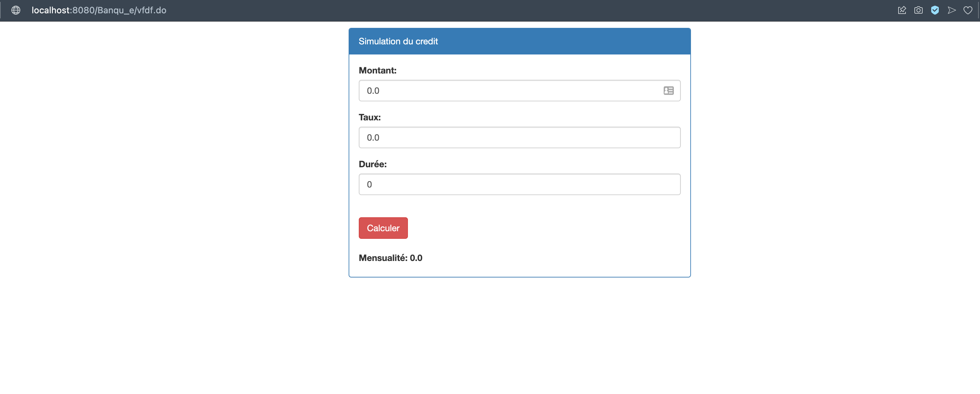Click the Montant: field label
The image size is (980, 394).
point(377,70)
